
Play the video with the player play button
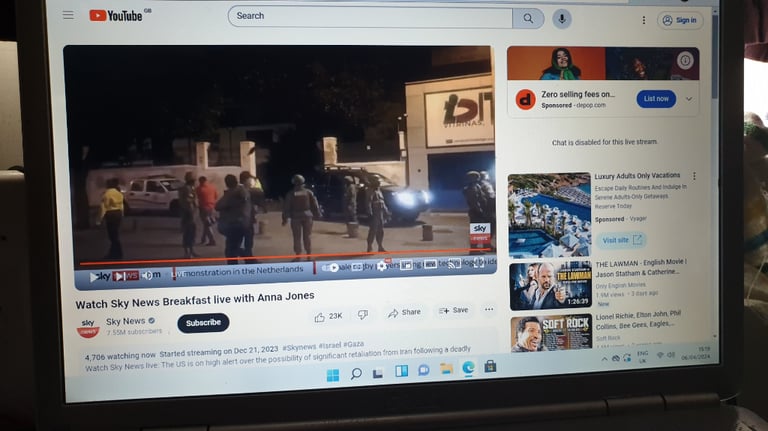click(94, 277)
